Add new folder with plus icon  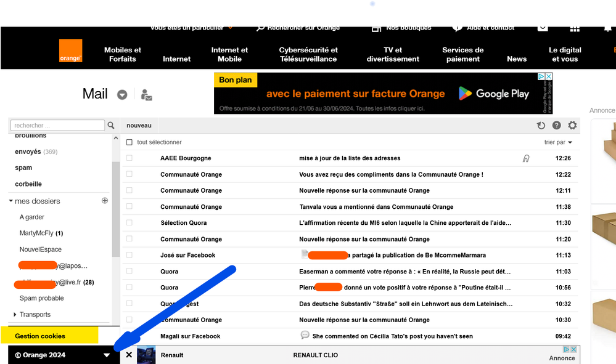tap(105, 201)
